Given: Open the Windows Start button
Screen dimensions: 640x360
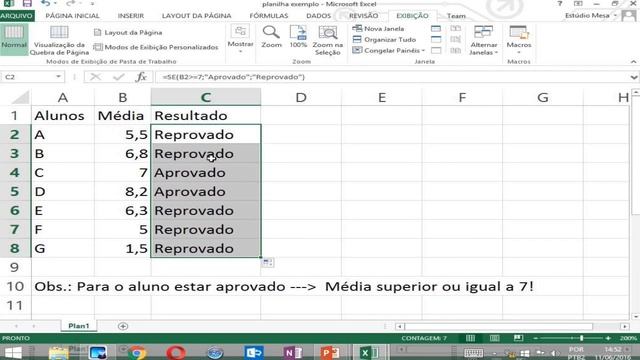Looking at the screenshot, I should pos(13,353).
